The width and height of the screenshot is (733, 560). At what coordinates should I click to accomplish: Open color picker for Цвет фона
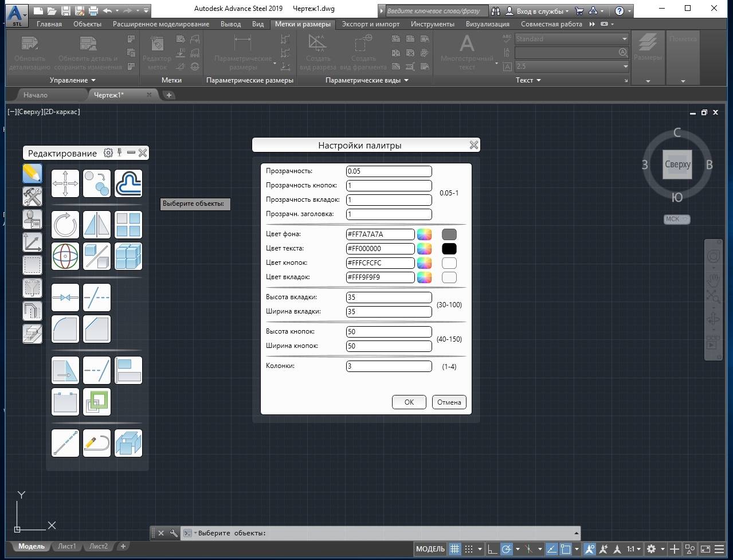pyautogui.click(x=424, y=234)
